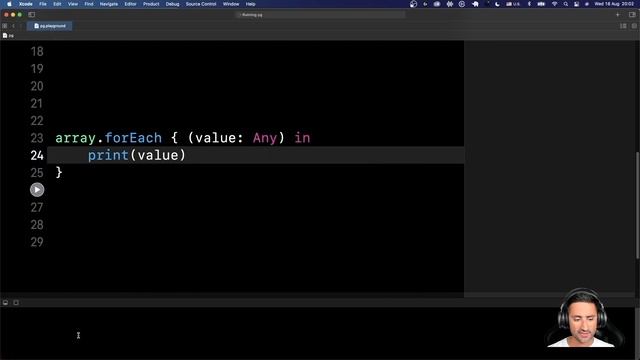Image resolution: width=640 pixels, height=360 pixels.
Task: Click the Bluetooth menu bar icon
Action: point(529,4)
